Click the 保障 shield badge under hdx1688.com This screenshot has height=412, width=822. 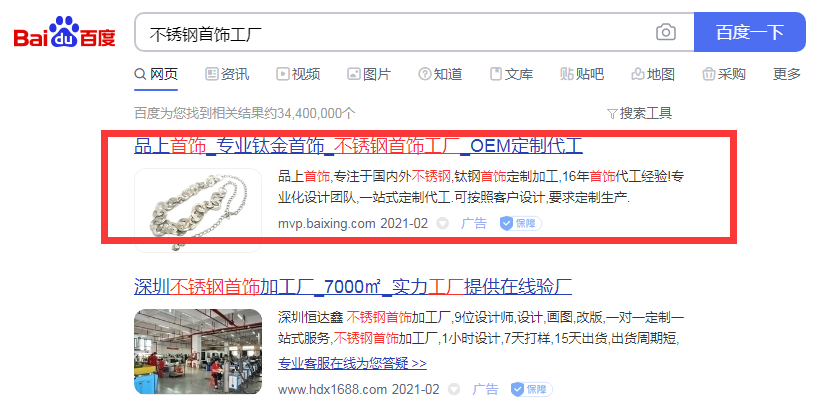click(532, 389)
